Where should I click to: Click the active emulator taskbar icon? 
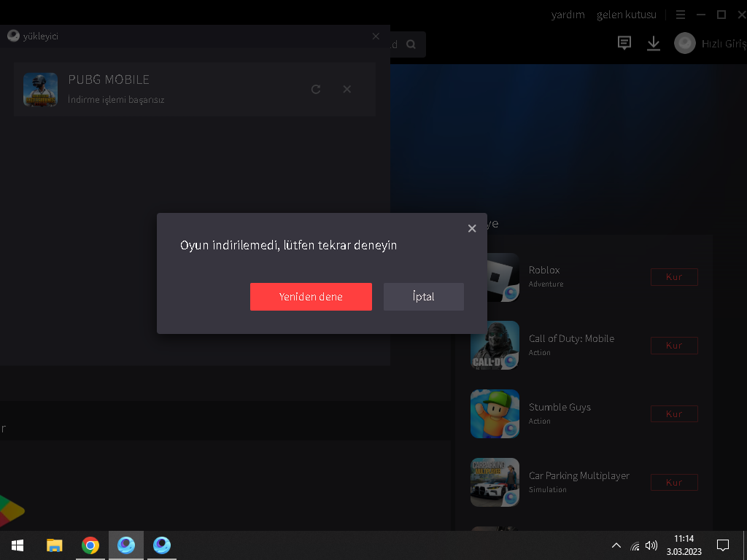pyautogui.click(x=125, y=545)
